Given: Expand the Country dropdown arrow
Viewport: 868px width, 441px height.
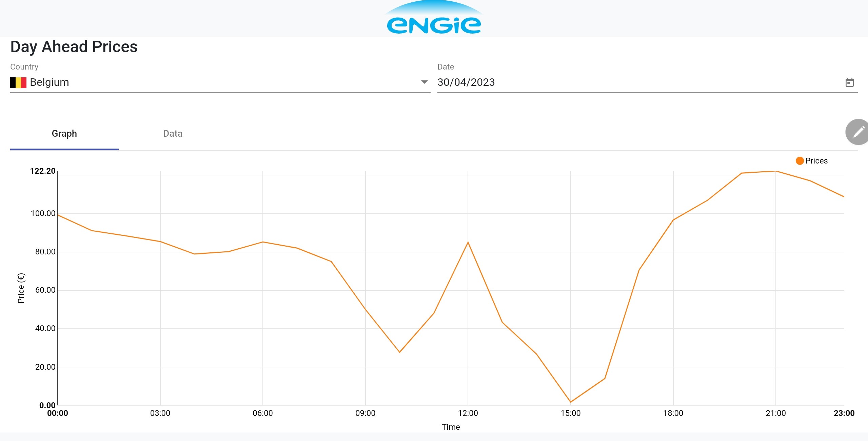Looking at the screenshot, I should coord(424,82).
